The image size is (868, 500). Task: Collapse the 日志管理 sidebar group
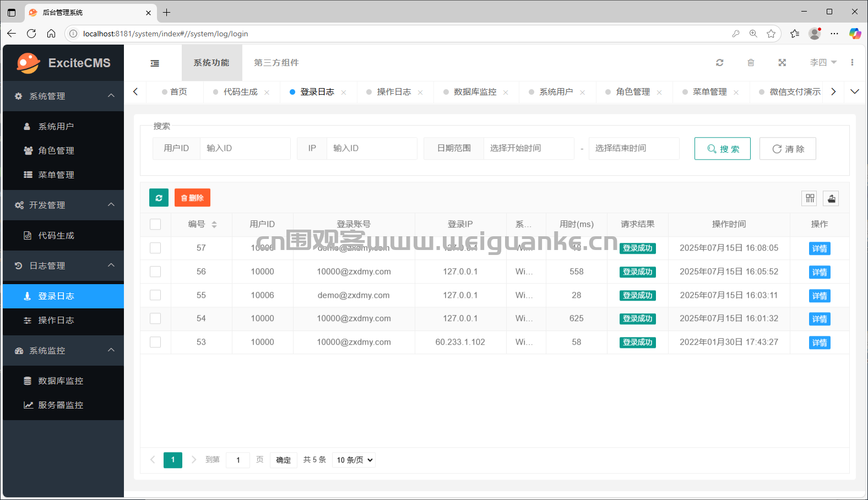coord(63,265)
